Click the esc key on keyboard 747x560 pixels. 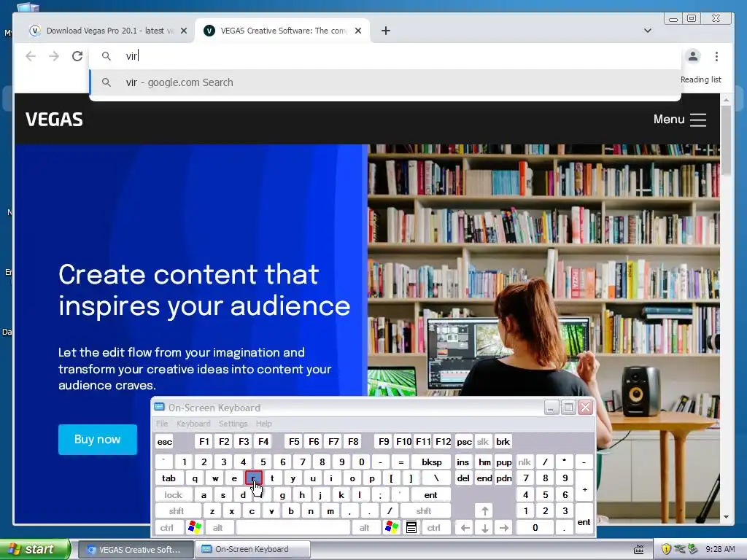(x=165, y=441)
